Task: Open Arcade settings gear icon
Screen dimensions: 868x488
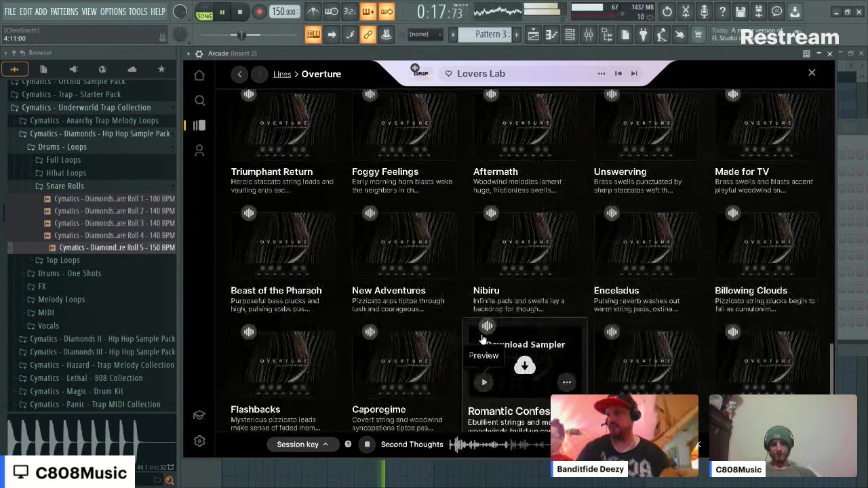Action: tap(199, 441)
